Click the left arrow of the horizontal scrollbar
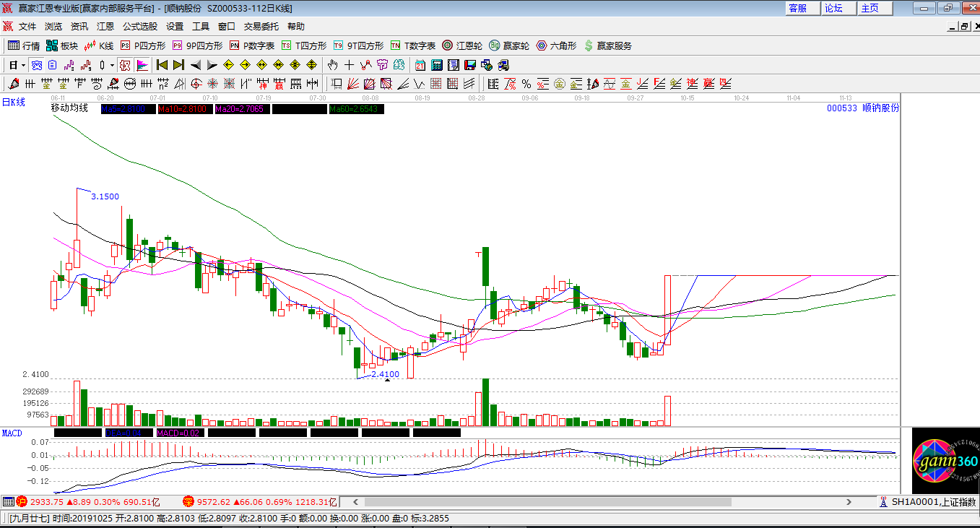 (355, 502)
